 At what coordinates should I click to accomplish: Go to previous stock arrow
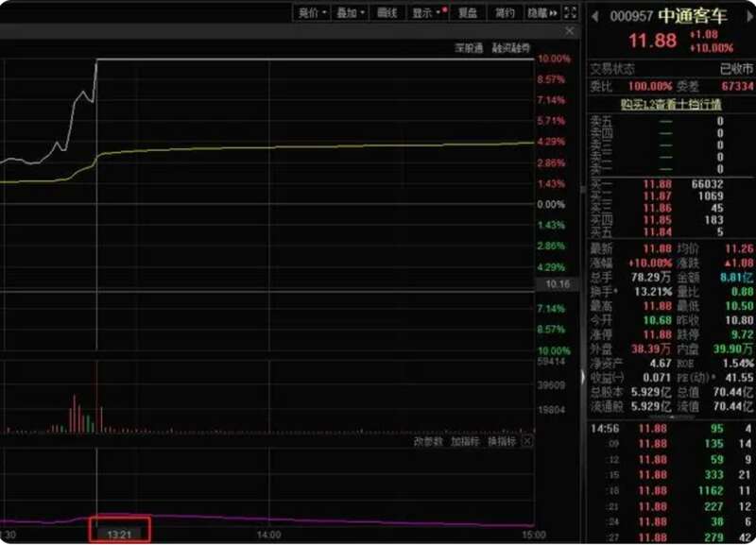tap(595, 17)
